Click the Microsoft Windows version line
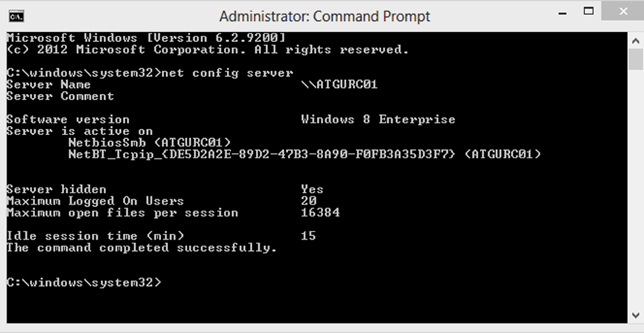This screenshot has height=333, width=644. point(146,38)
